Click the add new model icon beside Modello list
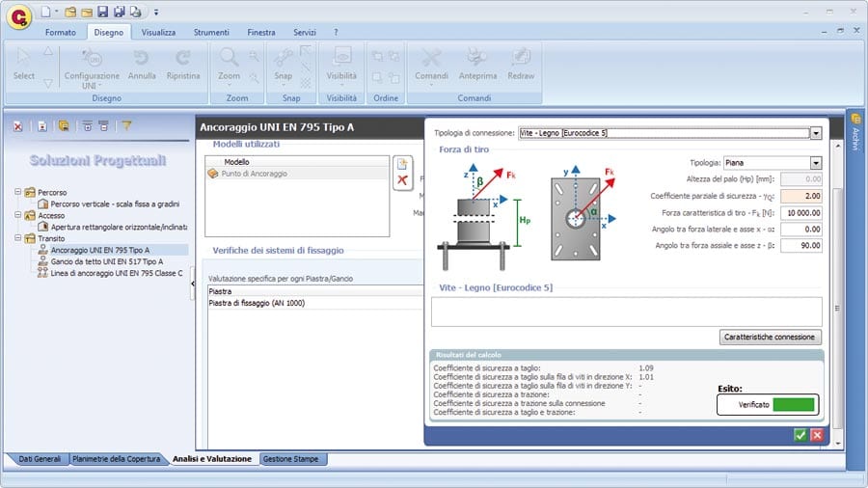The width and height of the screenshot is (868, 488). [x=402, y=165]
